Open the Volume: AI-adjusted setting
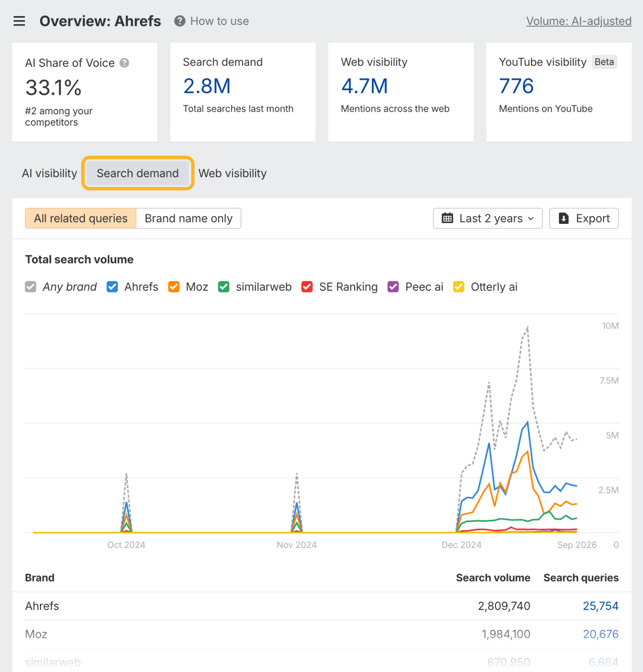This screenshot has height=672, width=643. 579,21
